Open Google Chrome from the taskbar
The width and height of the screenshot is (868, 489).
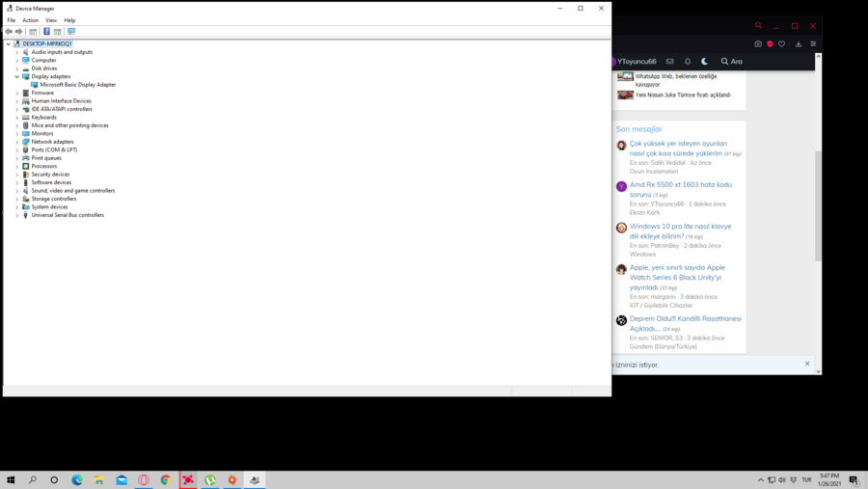click(166, 480)
